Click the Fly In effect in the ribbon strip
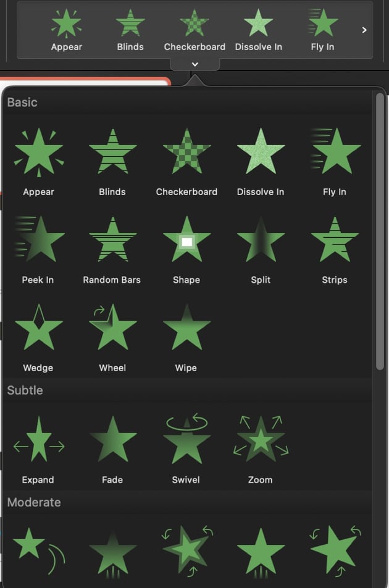 (322, 28)
